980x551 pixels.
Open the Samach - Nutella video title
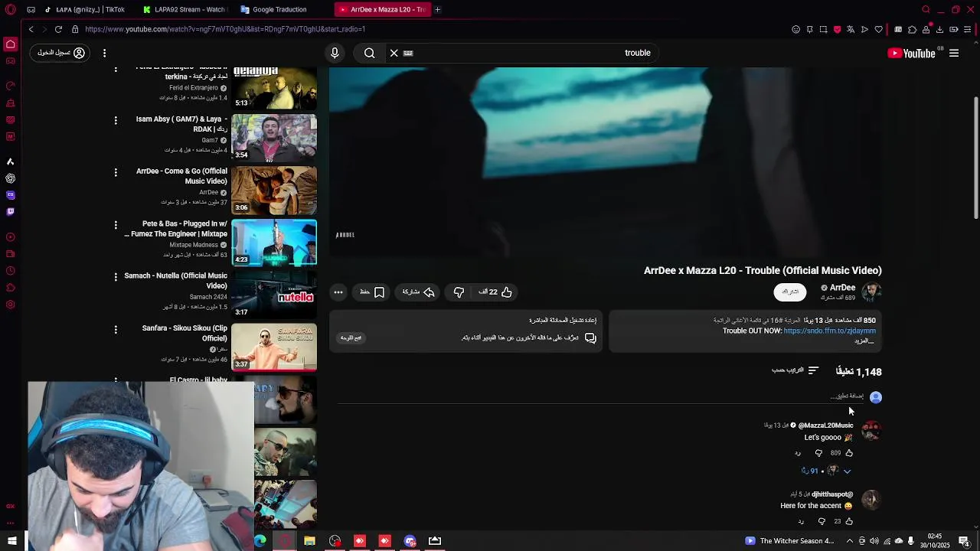[176, 280]
